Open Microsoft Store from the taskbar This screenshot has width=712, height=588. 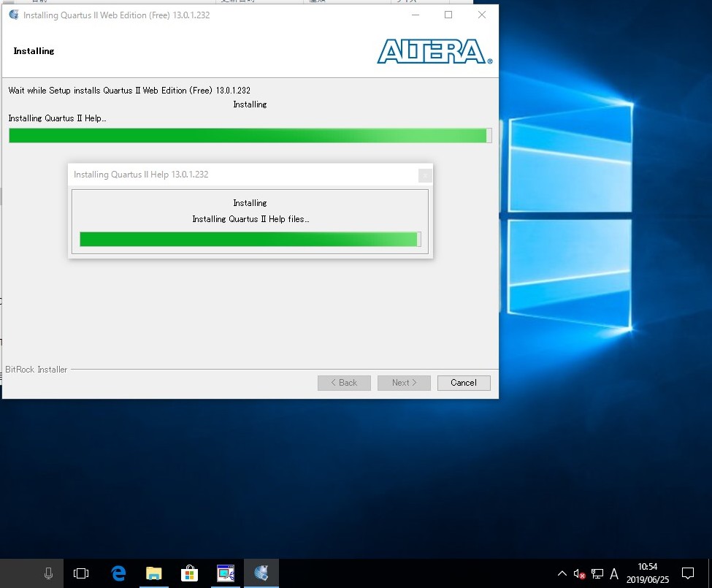tap(189, 573)
